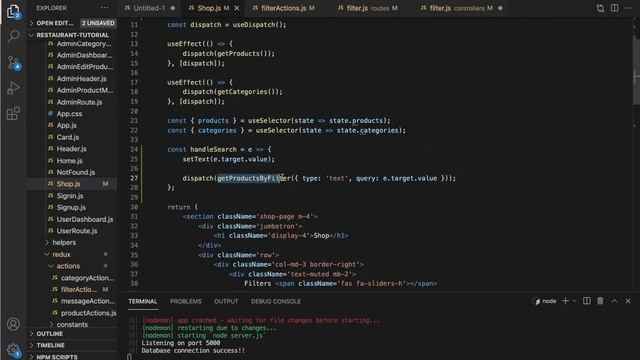Click 'Database connection success!!' terminal line
The width and height of the screenshot is (640, 360).
(193, 351)
